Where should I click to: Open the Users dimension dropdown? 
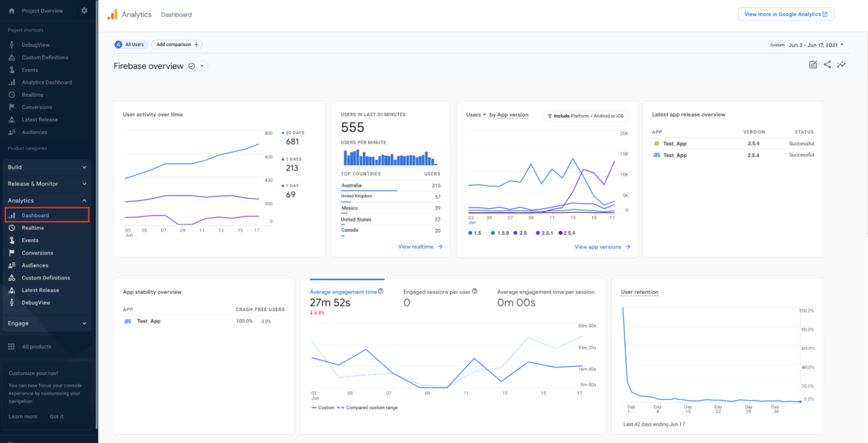tap(477, 115)
